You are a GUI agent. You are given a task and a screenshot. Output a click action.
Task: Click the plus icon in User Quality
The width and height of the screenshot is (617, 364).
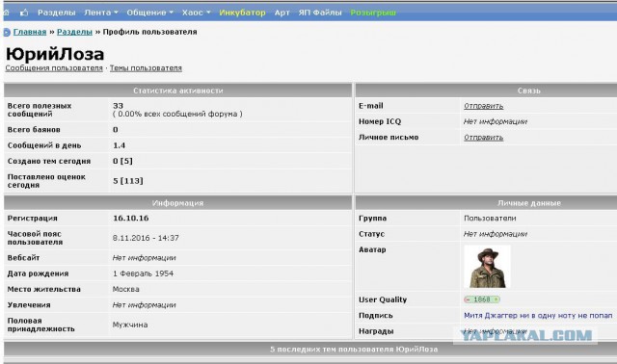[496, 299]
